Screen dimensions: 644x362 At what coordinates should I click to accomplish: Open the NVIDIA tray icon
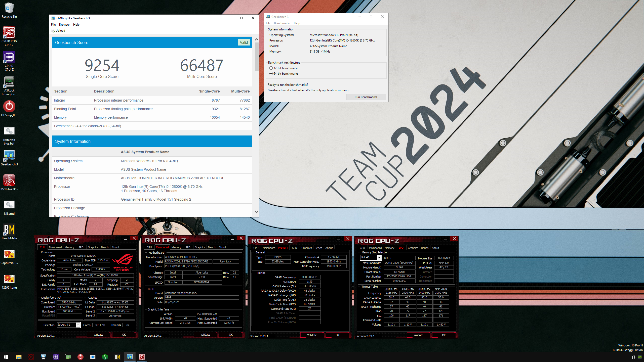point(639,357)
